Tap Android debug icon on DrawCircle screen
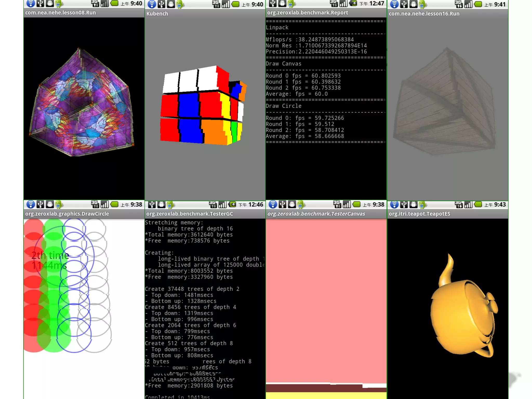 (50, 205)
